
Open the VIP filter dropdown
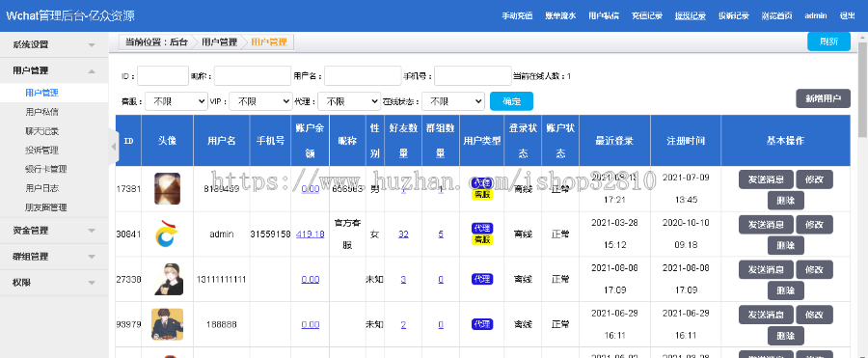tap(260, 101)
